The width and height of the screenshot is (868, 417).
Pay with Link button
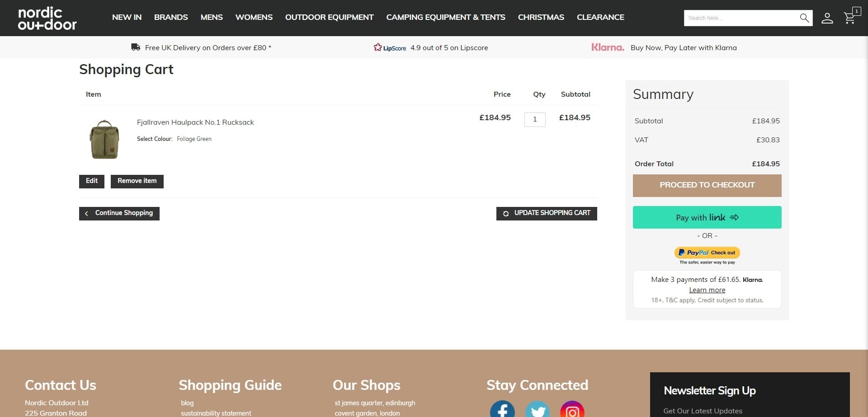tap(707, 217)
